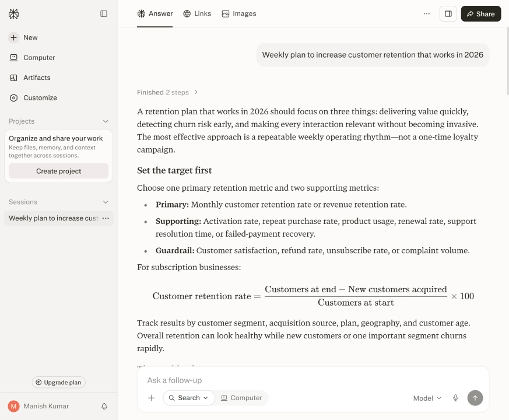Open Artifacts from the sidebar

30,78
